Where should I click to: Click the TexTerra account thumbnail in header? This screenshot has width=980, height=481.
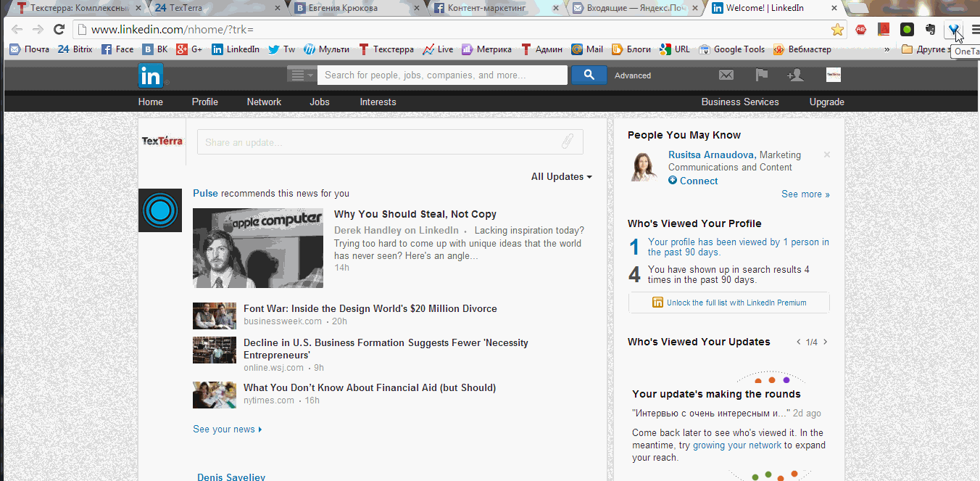[834, 75]
